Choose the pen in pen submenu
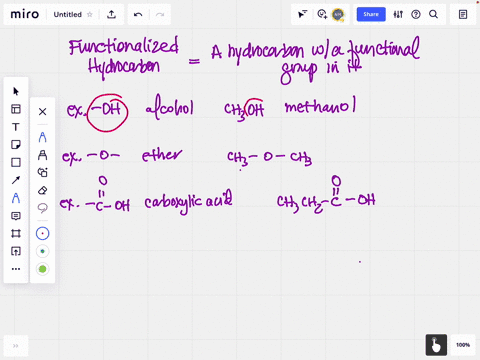Image resolution: width=480 pixels, height=360 pixels. coord(42,137)
